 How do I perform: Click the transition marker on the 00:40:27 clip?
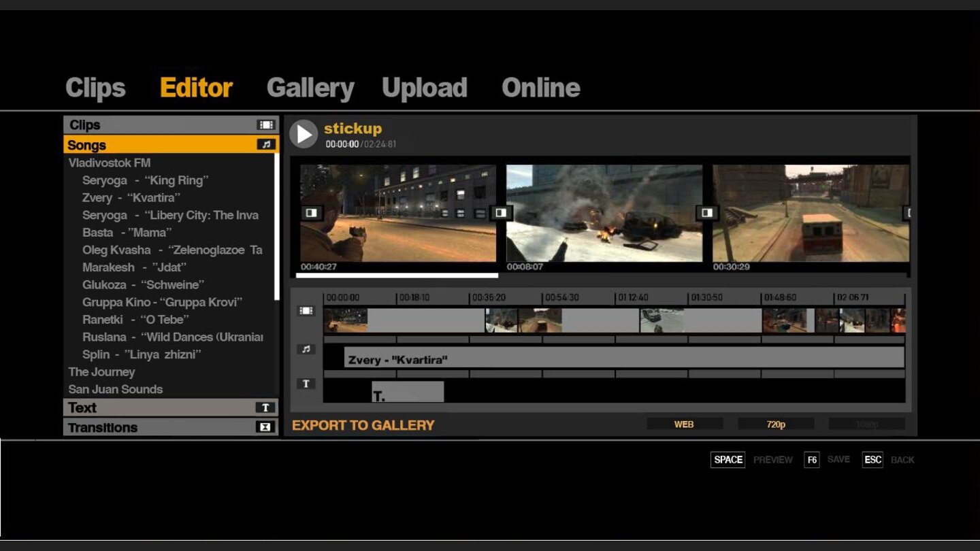[311, 213]
